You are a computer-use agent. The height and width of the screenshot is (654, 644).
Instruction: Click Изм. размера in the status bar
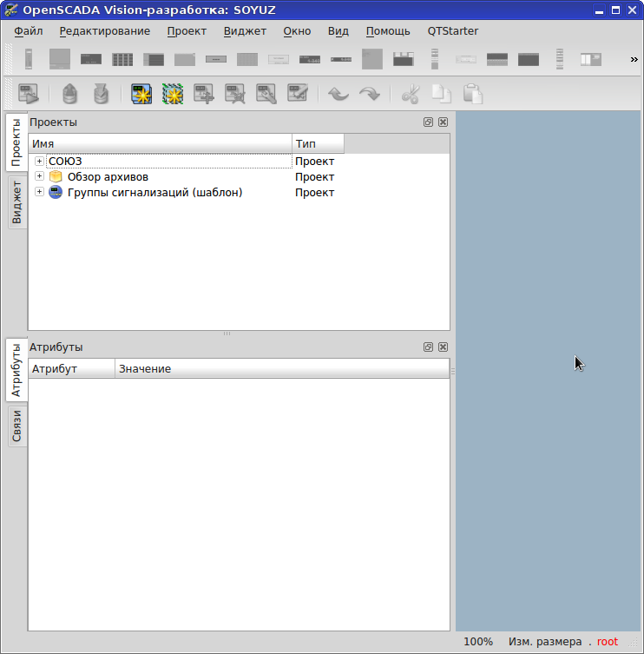point(545,642)
